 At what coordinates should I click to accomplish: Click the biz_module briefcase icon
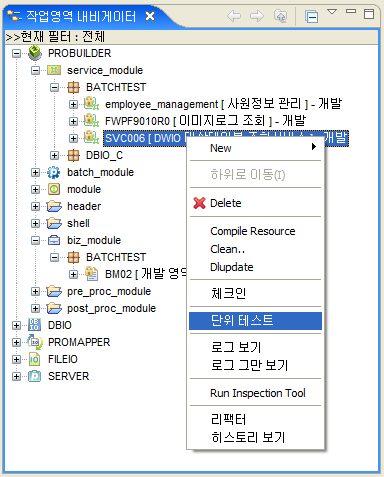[x=54, y=240]
